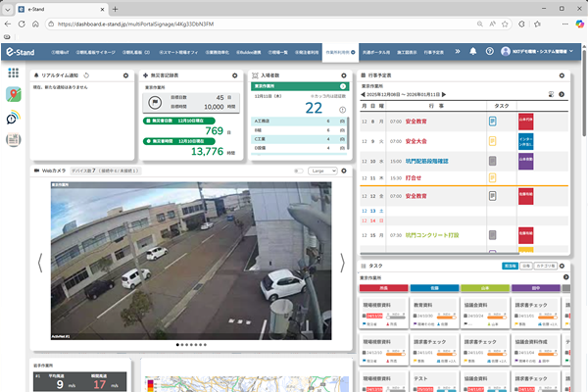
Task: Open the Large size dropdown
Action: pyautogui.click(x=322, y=171)
